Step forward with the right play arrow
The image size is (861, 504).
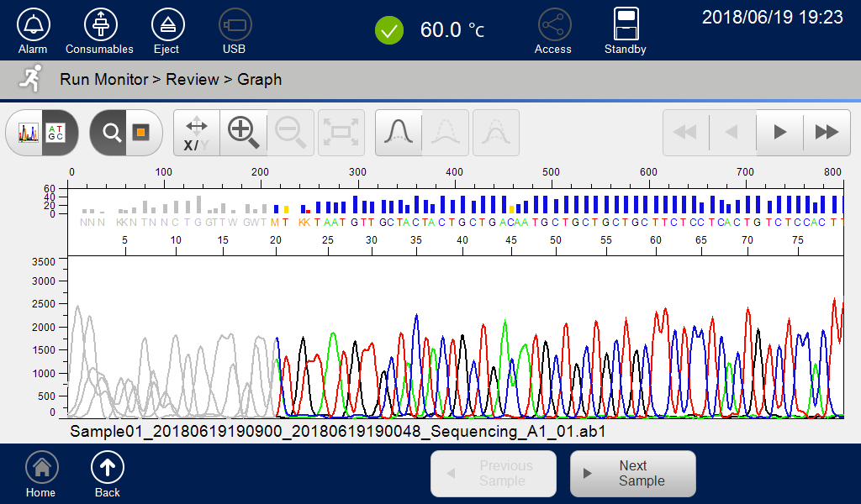(779, 133)
